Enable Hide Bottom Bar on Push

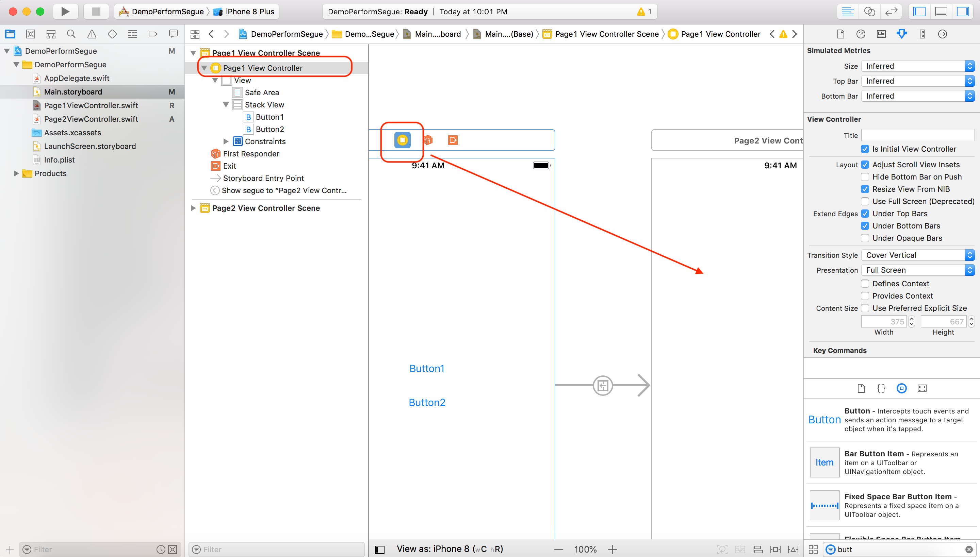coord(865,177)
